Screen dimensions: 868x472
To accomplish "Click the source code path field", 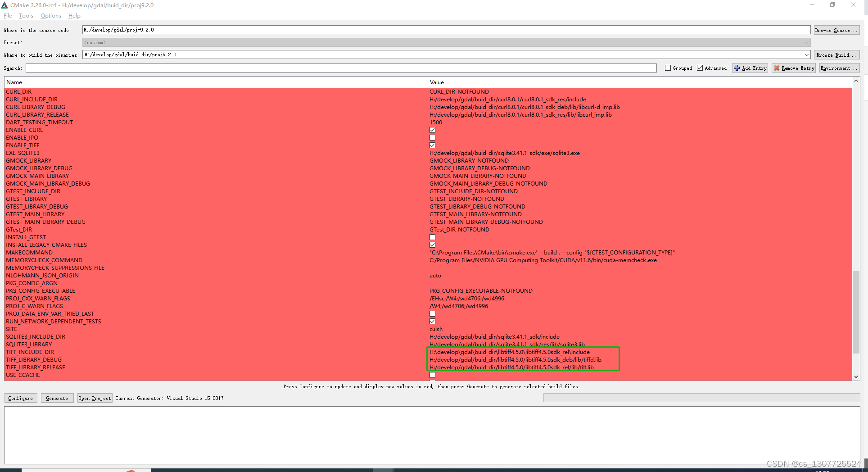I will [446, 30].
